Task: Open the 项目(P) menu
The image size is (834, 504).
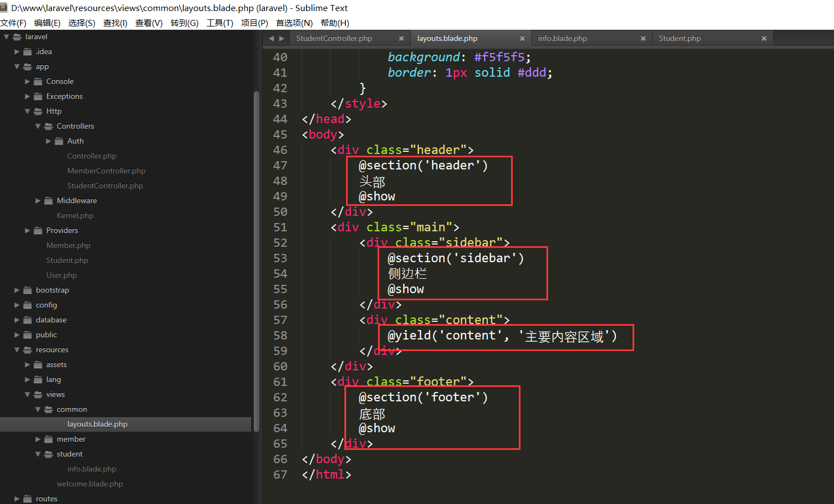Action: [254, 23]
